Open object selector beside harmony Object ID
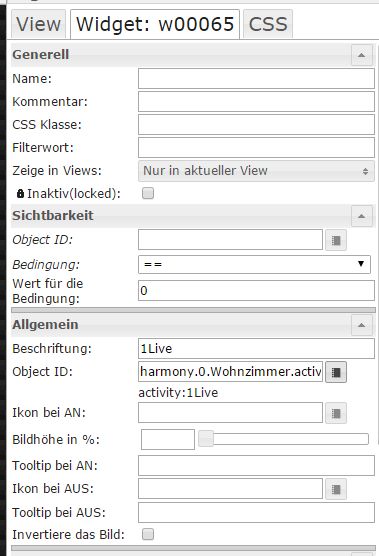379x556 pixels. (x=336, y=372)
